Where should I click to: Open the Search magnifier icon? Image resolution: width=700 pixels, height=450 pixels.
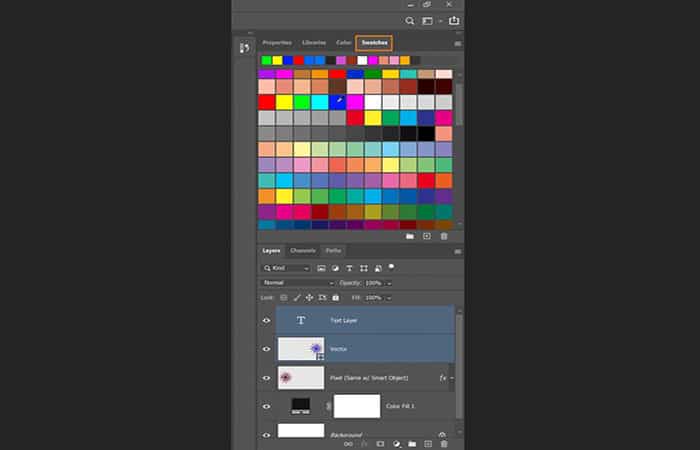tap(409, 21)
